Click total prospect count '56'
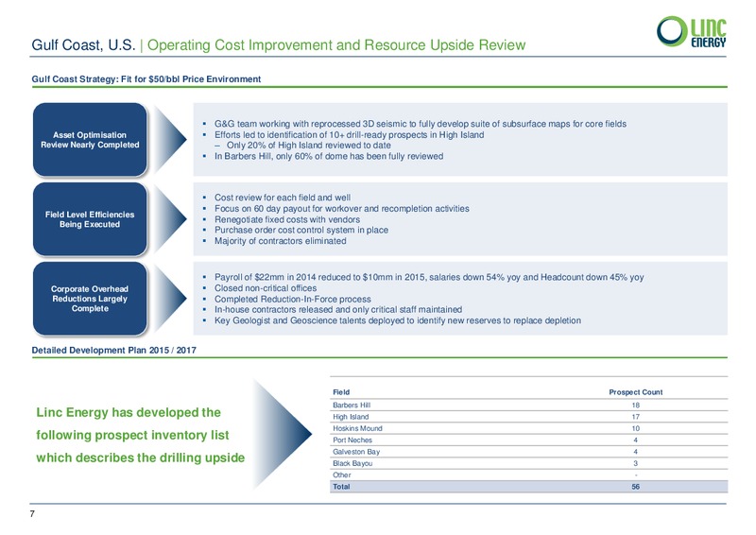 (x=635, y=486)
